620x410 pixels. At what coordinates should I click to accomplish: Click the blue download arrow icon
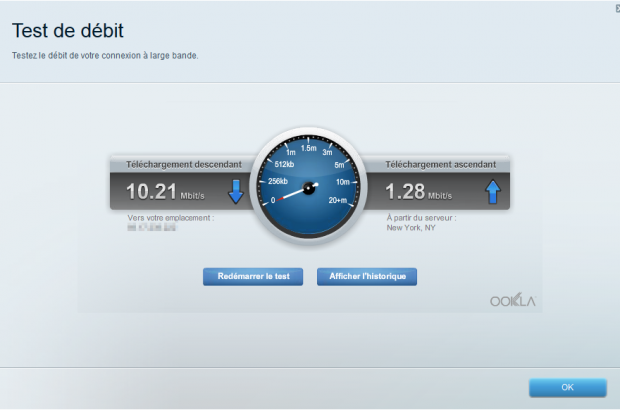(236, 191)
